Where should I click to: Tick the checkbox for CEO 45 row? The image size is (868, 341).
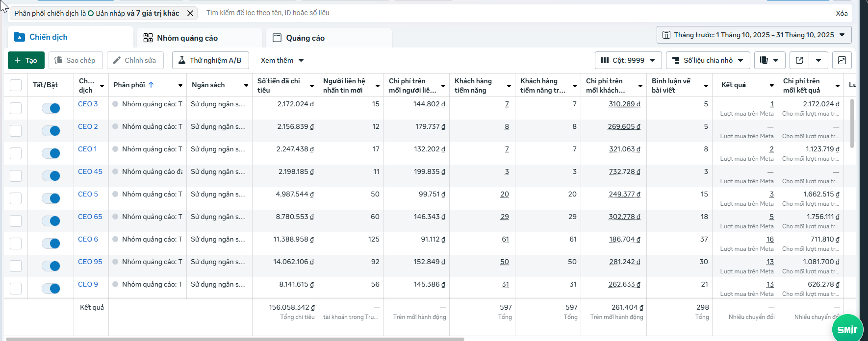(x=16, y=176)
